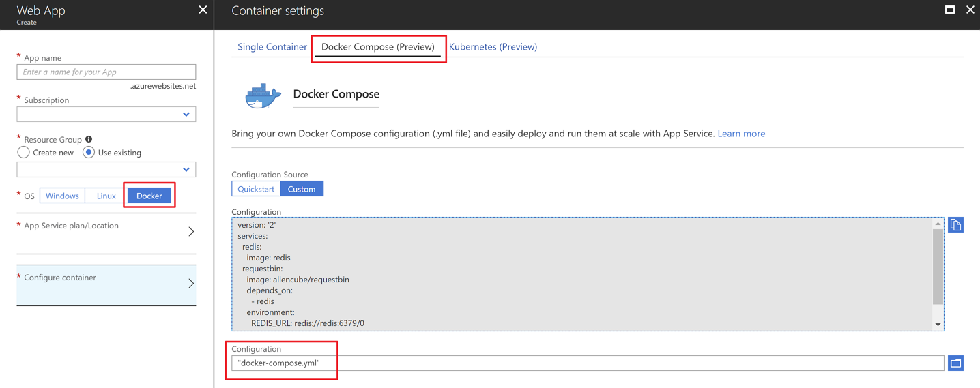The height and width of the screenshot is (388, 980).
Task: Expand the Configure container section
Action: [x=106, y=285]
